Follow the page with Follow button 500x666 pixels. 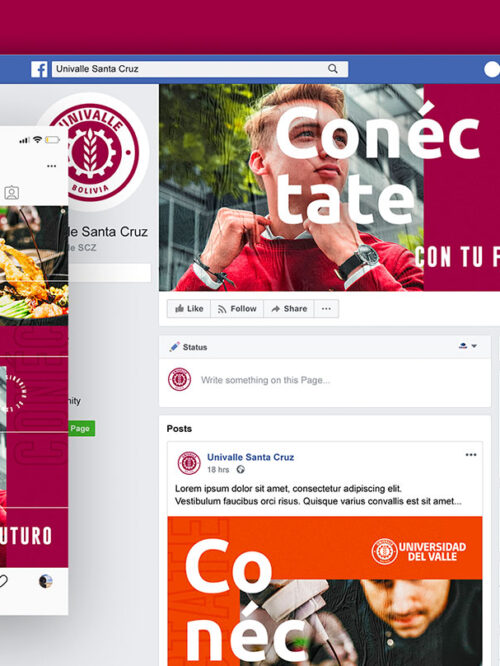[x=237, y=309]
